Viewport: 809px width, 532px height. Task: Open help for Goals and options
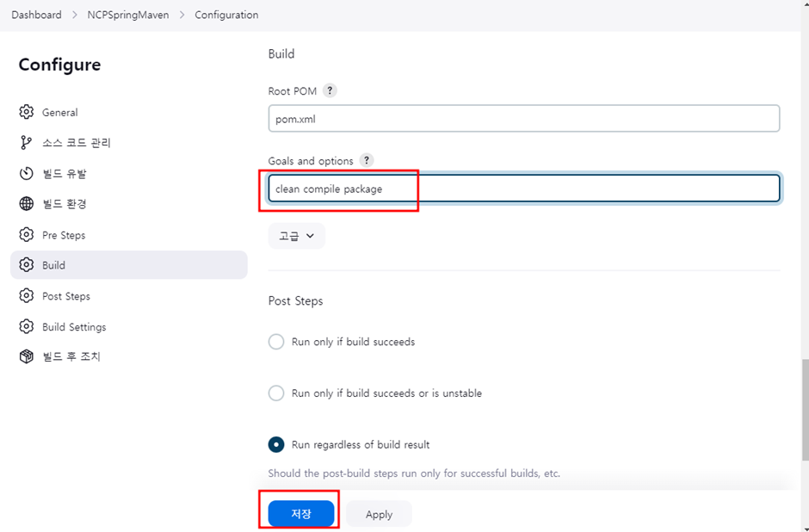tap(367, 160)
